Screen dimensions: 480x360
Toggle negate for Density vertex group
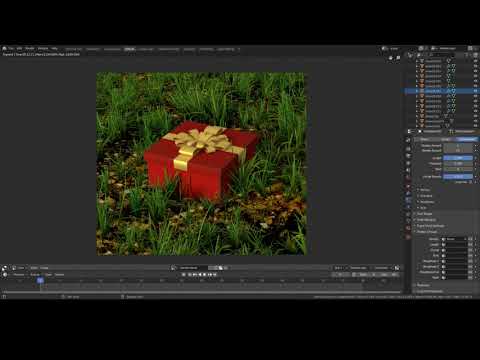(470, 239)
